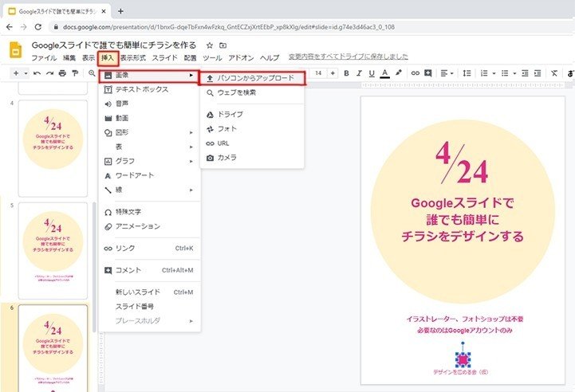
Task: Select the paint format roller
Action: click(x=75, y=73)
